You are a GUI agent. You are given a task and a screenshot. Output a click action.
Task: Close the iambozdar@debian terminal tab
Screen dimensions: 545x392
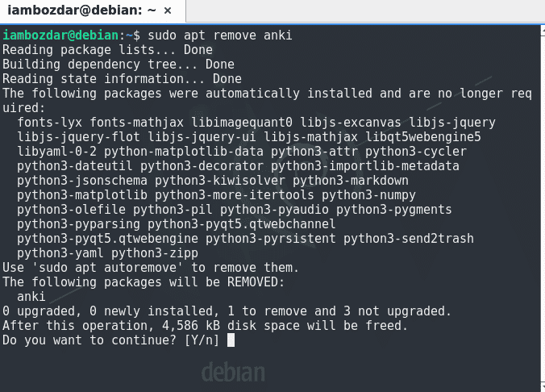168,10
